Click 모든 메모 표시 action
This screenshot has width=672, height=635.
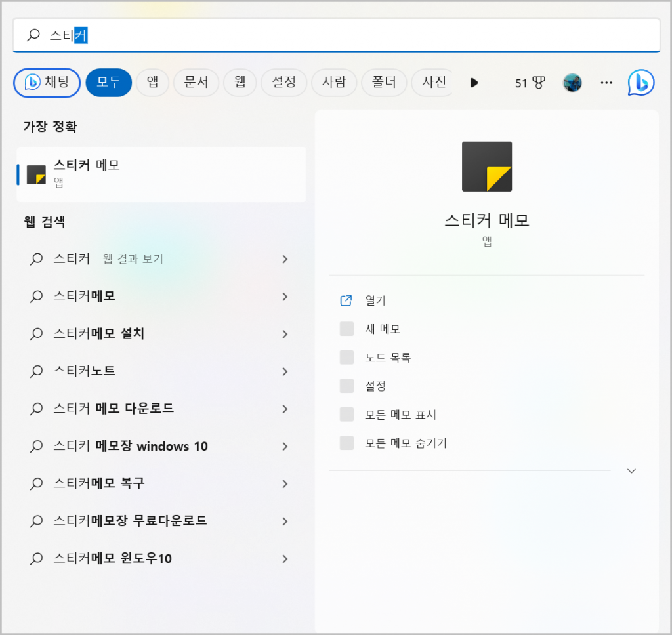click(x=400, y=415)
